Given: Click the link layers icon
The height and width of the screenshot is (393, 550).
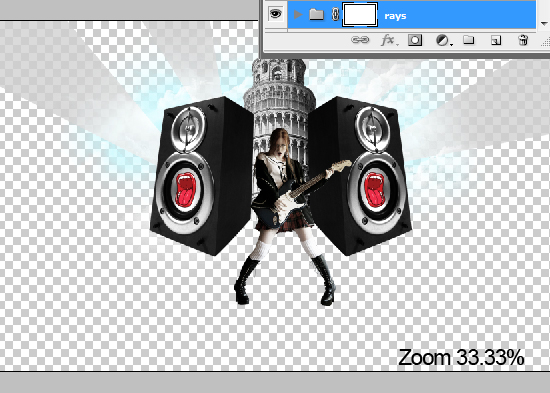Looking at the screenshot, I should click(x=360, y=40).
